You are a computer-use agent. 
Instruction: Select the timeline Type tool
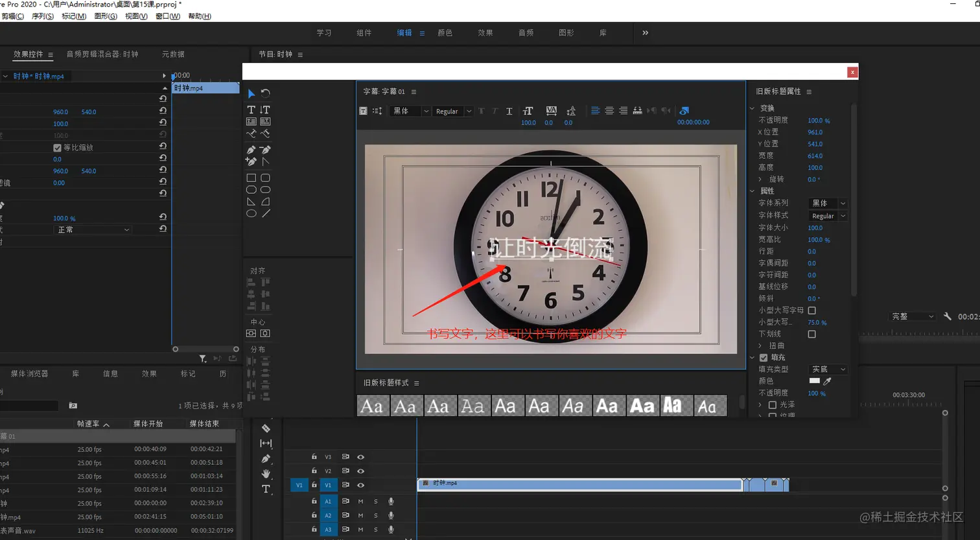point(266,489)
